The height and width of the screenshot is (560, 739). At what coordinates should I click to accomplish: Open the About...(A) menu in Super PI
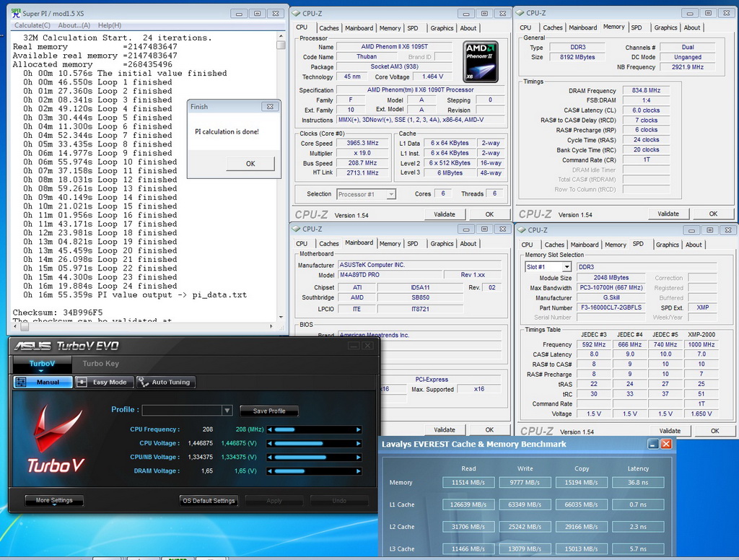click(x=74, y=25)
